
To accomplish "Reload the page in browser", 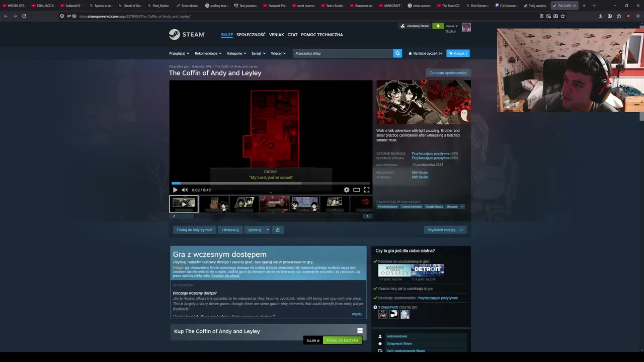I will tap(24, 16).
